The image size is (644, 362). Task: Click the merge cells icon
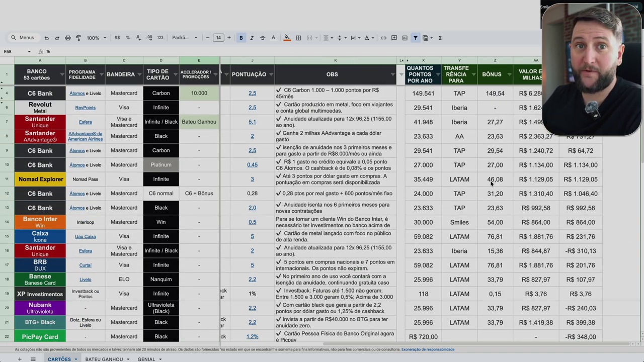coord(309,38)
